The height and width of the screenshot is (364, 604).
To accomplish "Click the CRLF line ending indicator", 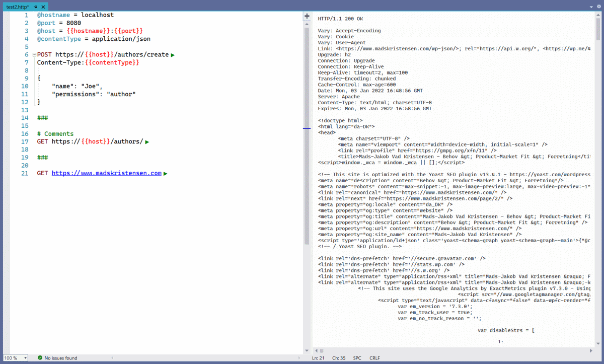I will (374, 358).
